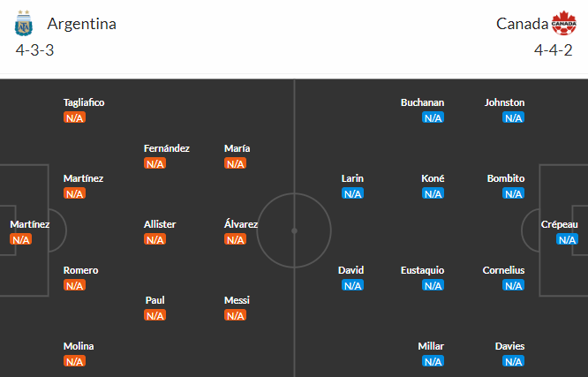Select player Fernández in midfield
The width and height of the screenshot is (588, 377).
click(x=167, y=148)
